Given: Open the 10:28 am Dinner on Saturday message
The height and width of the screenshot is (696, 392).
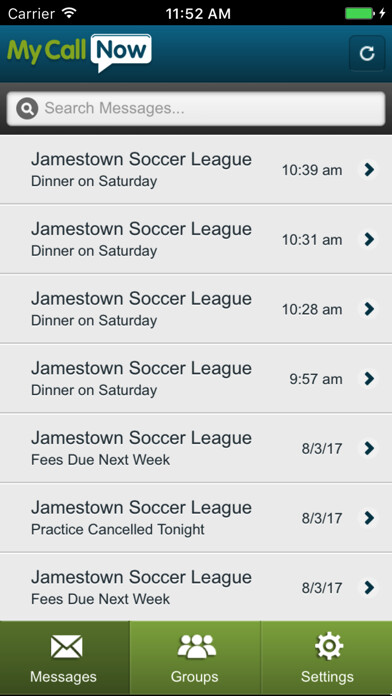Looking at the screenshot, I should (196, 309).
